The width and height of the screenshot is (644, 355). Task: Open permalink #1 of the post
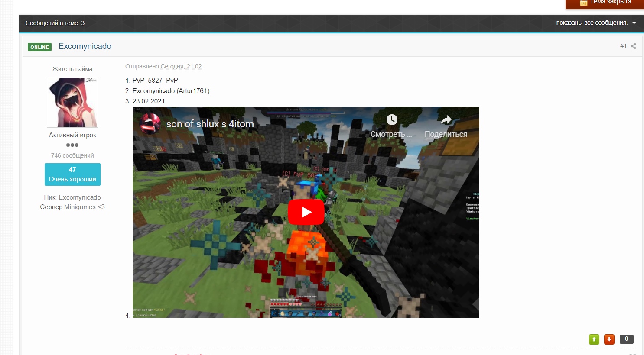point(623,46)
